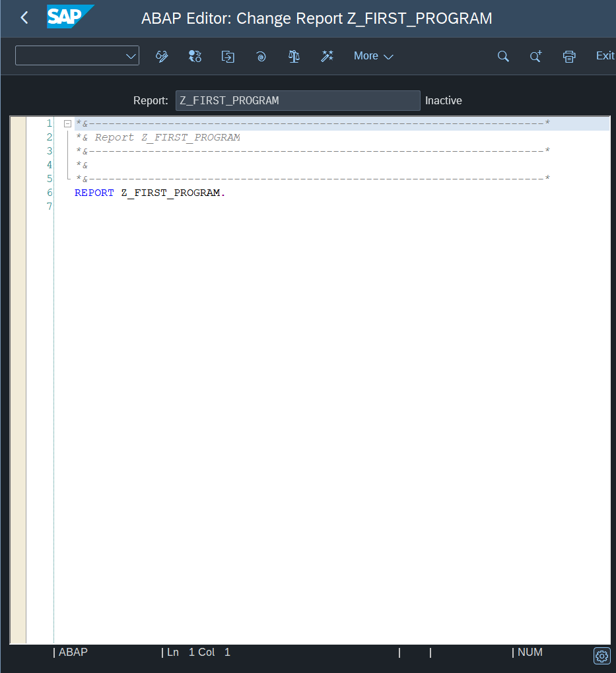
Task: Click the Active/Inactive switch icon
Action: coord(195,56)
